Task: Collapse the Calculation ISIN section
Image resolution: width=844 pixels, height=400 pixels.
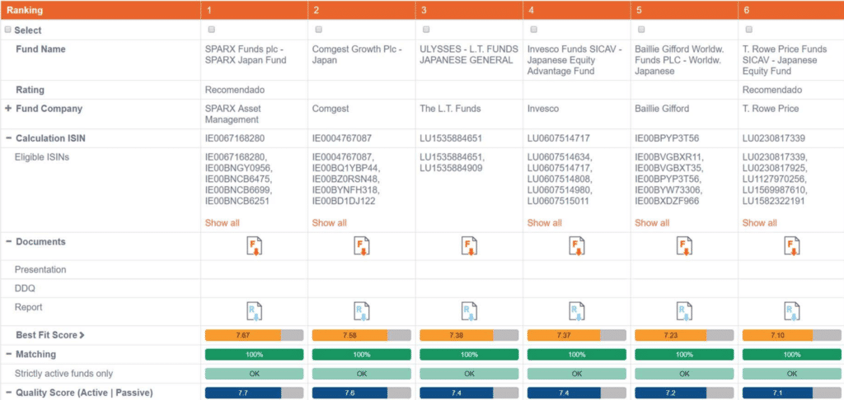Action: tap(8, 138)
